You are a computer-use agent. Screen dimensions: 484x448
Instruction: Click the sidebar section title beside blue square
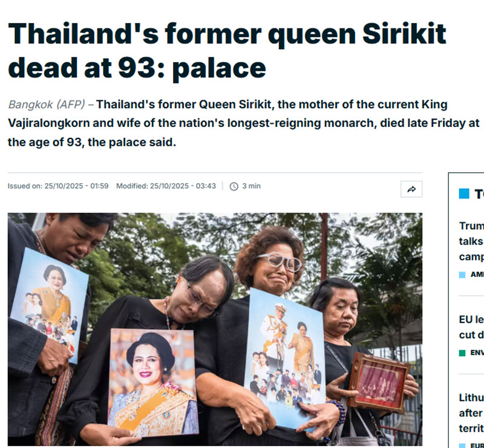(x=479, y=193)
